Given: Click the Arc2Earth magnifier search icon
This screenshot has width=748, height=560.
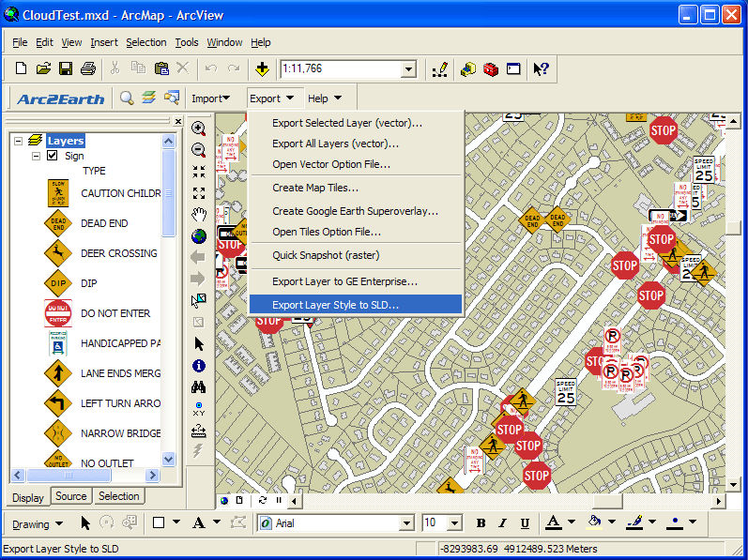Looking at the screenshot, I should tap(127, 98).
